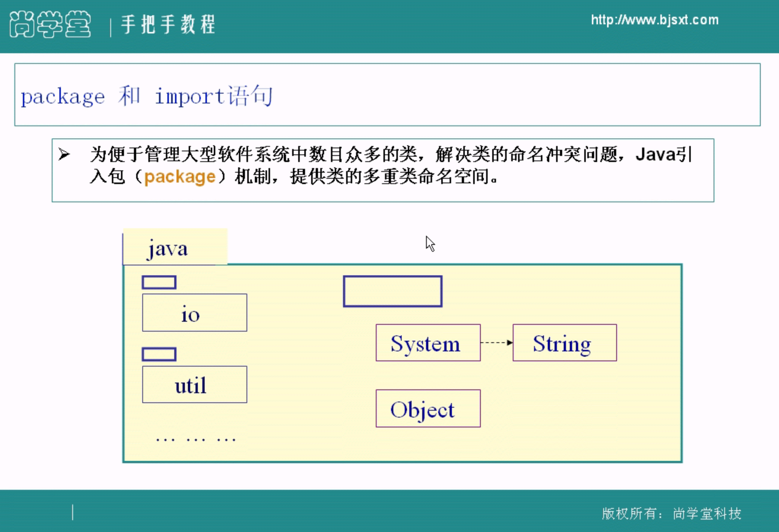779x532 pixels.
Task: Click the orange package keyword text
Action: point(180,177)
